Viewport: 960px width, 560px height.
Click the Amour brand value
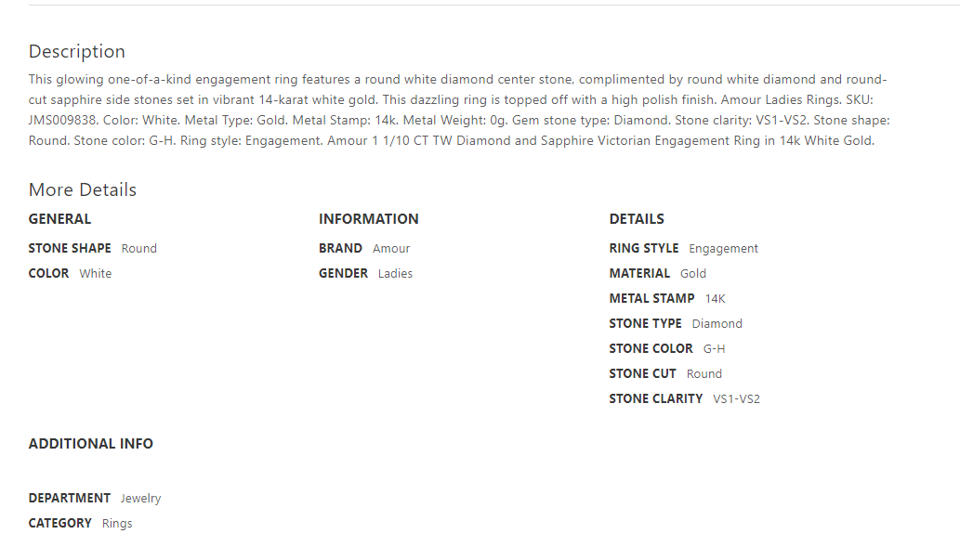(391, 249)
